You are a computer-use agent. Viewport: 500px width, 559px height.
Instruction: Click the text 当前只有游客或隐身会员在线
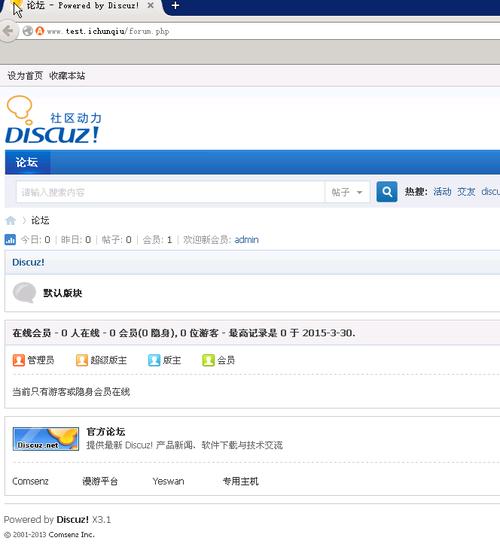[71, 392]
